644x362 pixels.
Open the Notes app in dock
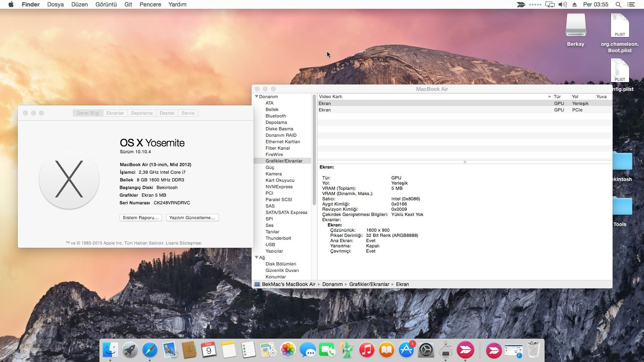pyautogui.click(x=229, y=350)
